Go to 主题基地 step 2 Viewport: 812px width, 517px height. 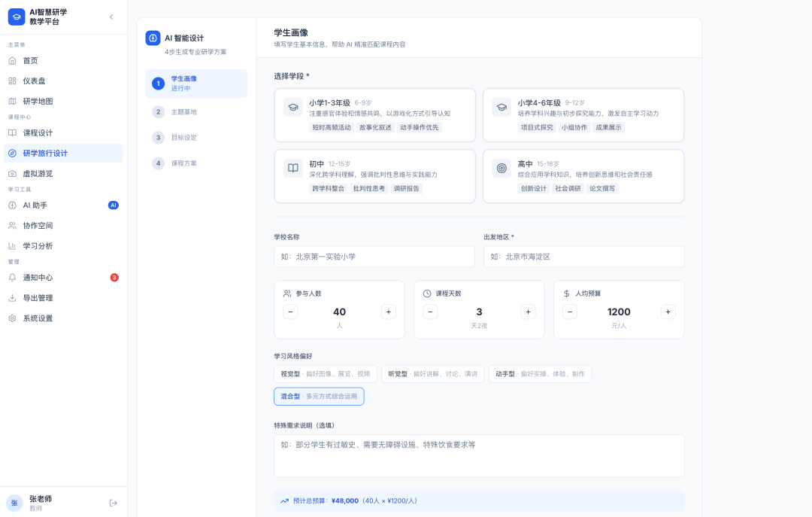click(x=183, y=112)
